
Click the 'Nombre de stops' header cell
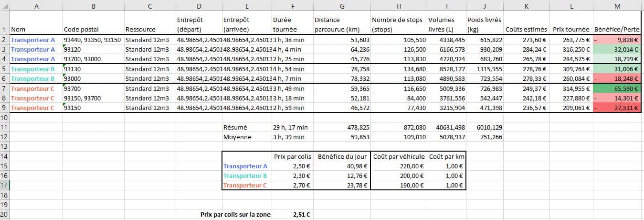pos(399,23)
